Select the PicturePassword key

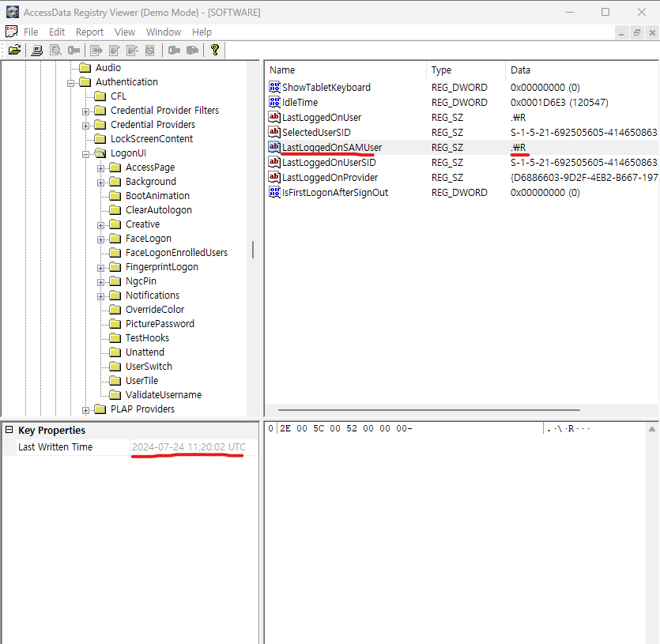pyautogui.click(x=160, y=324)
